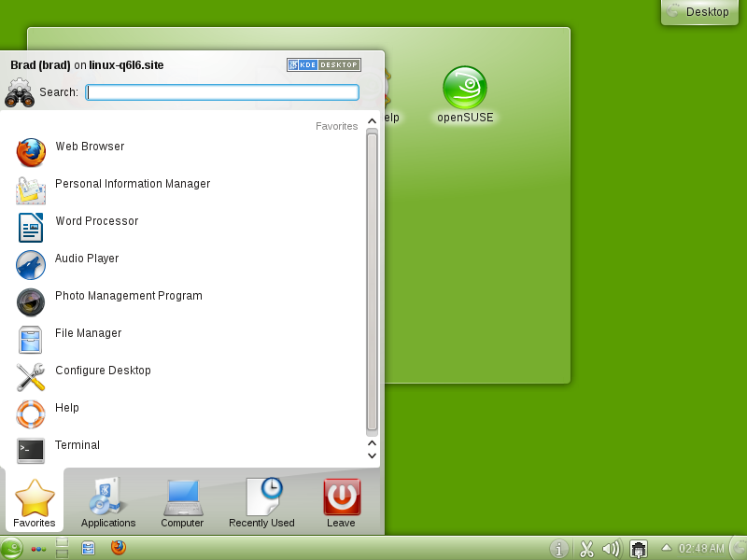This screenshot has width=747, height=560.
Task: Click the 02:48 AM panel clock
Action: [701, 549]
